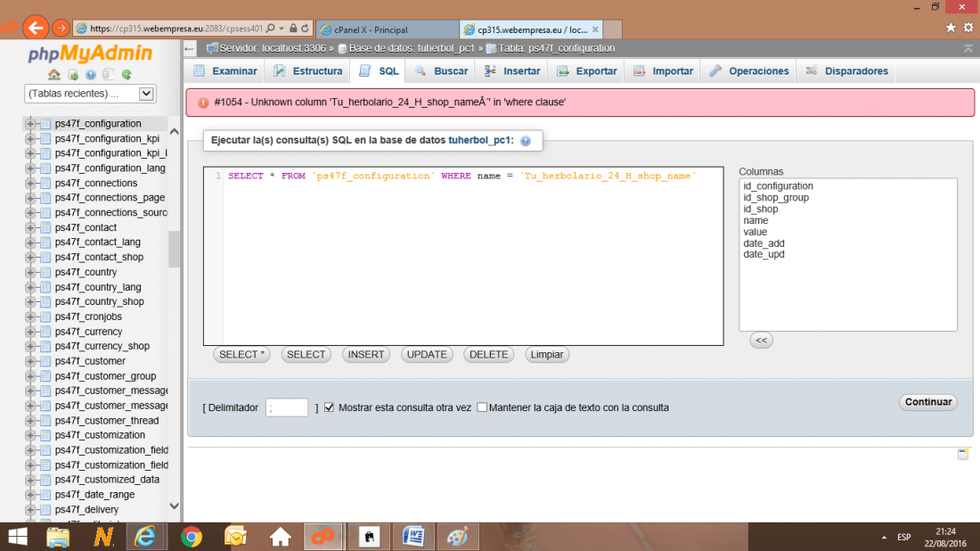This screenshot has width=980, height=551.
Task: Click inside the SQL query editor
Action: (x=463, y=256)
